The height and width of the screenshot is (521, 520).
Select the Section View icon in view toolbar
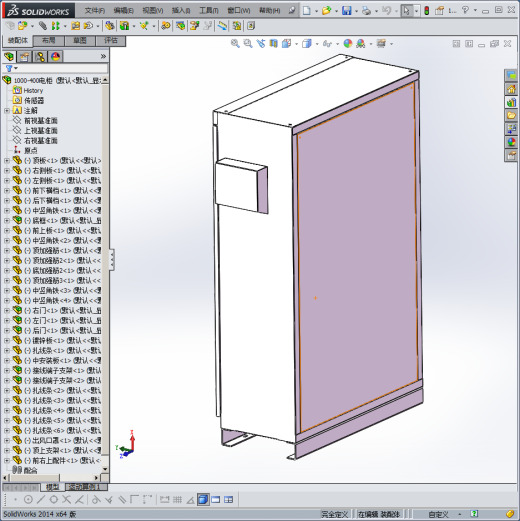pyautogui.click(x=273, y=44)
